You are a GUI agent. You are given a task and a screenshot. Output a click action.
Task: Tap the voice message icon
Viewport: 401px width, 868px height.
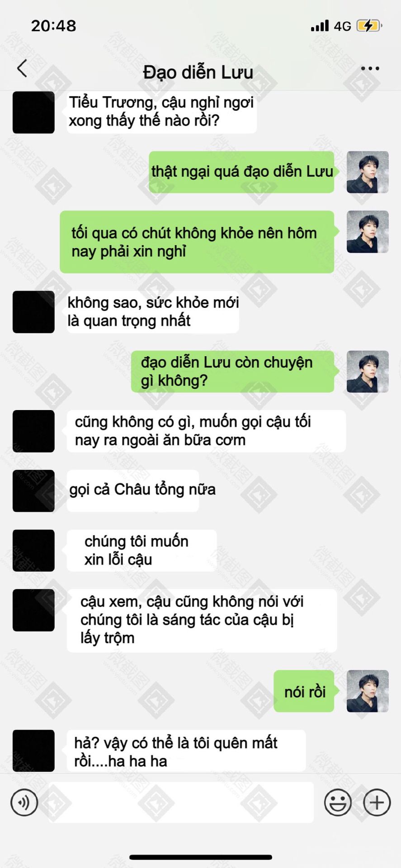click(24, 802)
